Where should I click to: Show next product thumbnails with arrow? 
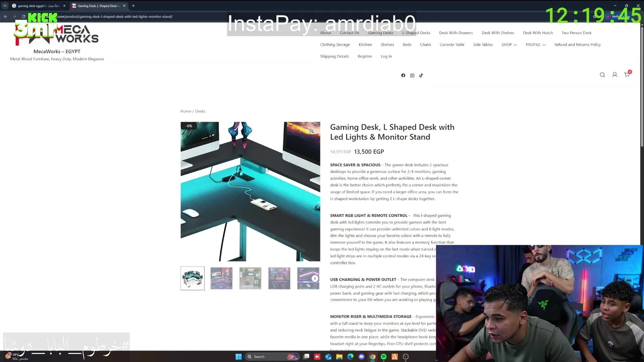point(314,278)
